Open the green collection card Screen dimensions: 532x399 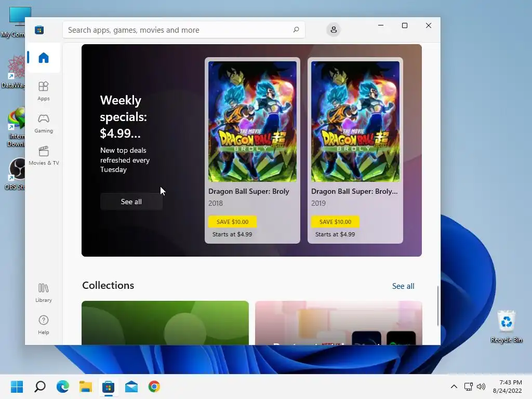pos(165,323)
